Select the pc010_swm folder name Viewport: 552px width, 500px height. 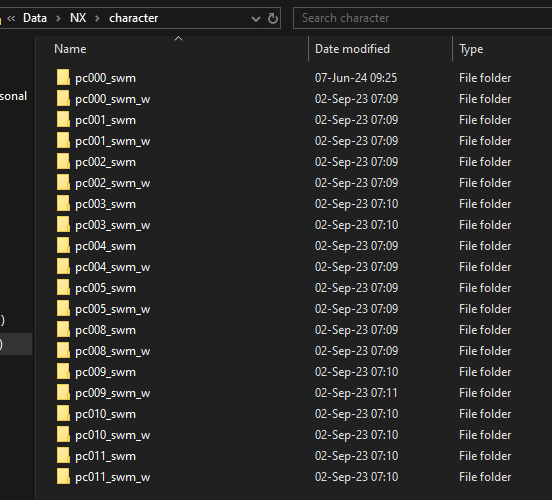point(105,414)
